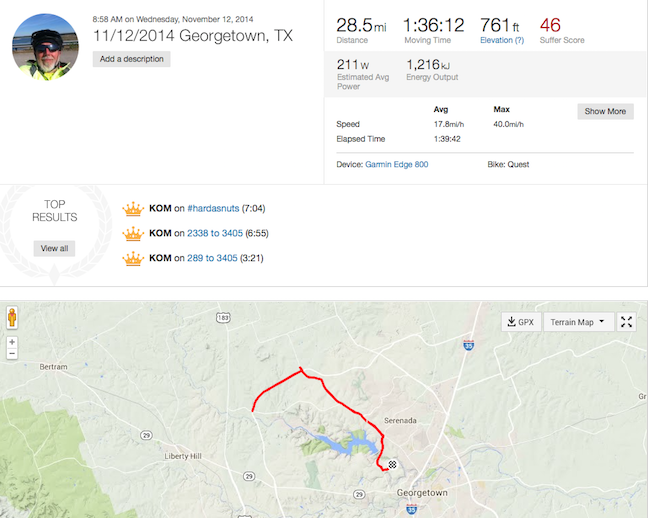Viewport: 648px width, 518px height.
Task: Open the #hardasnuts segment link
Action: pyautogui.click(x=213, y=208)
